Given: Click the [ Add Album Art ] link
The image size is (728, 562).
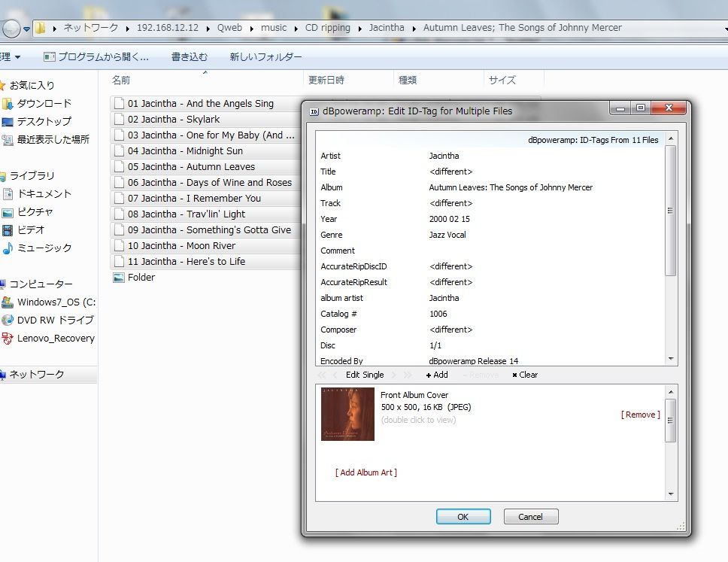Looking at the screenshot, I should [x=366, y=472].
